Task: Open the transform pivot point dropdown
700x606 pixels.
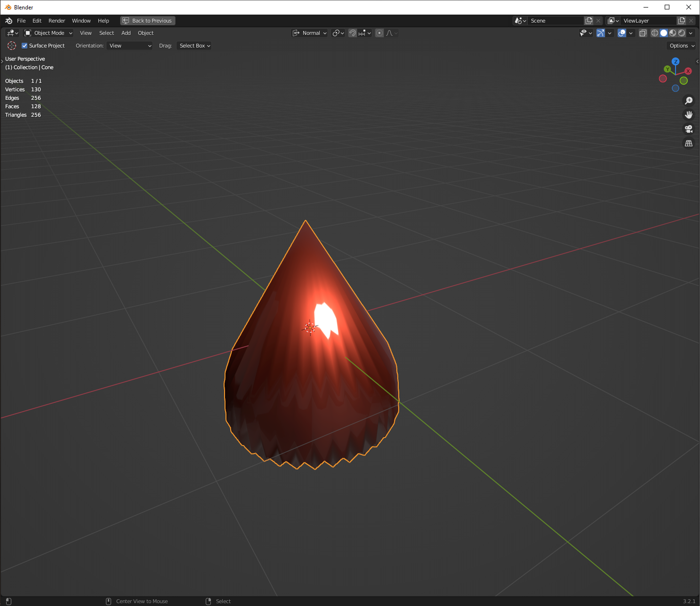Action: 338,33
